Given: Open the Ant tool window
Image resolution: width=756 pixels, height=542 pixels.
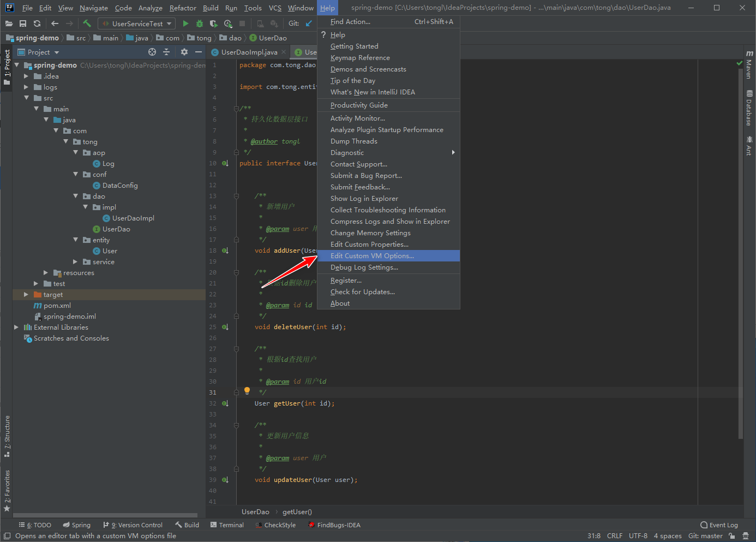Looking at the screenshot, I should tap(749, 146).
